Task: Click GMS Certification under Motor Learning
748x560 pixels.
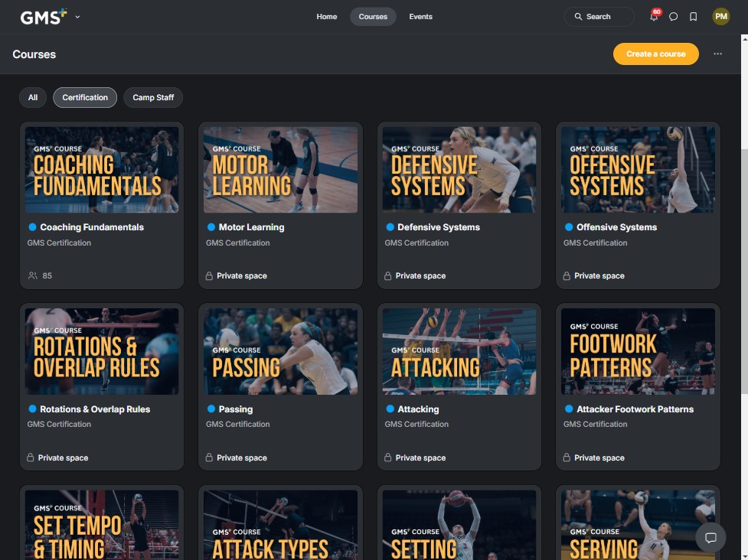Action: 237,243
